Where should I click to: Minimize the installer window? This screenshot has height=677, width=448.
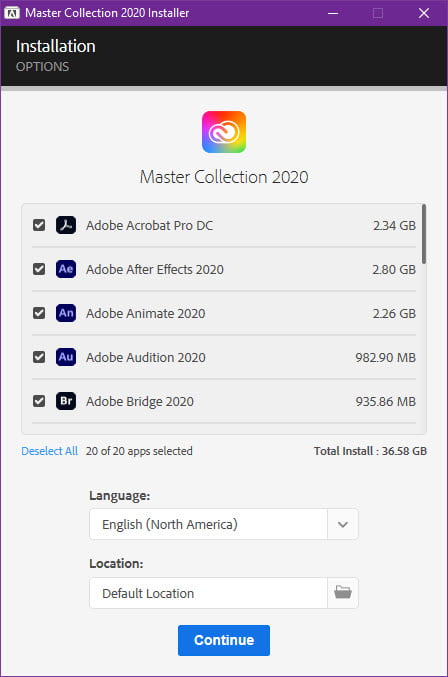[x=333, y=13]
